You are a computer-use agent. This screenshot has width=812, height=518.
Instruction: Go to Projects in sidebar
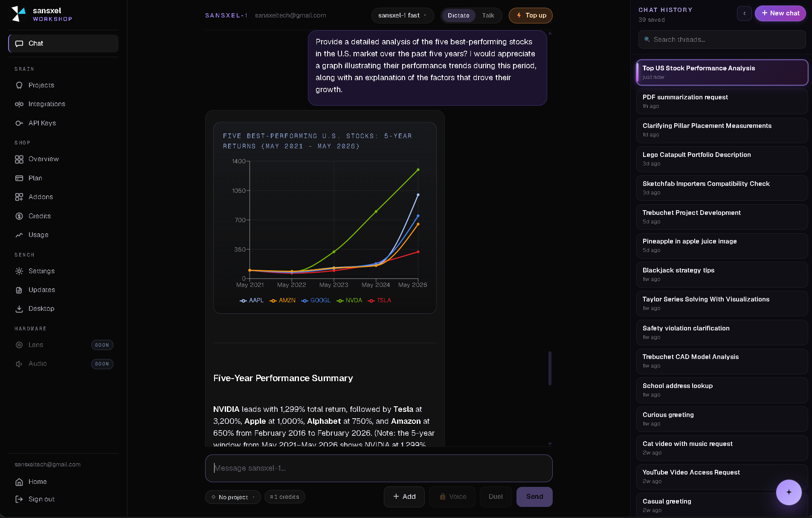(x=64, y=85)
